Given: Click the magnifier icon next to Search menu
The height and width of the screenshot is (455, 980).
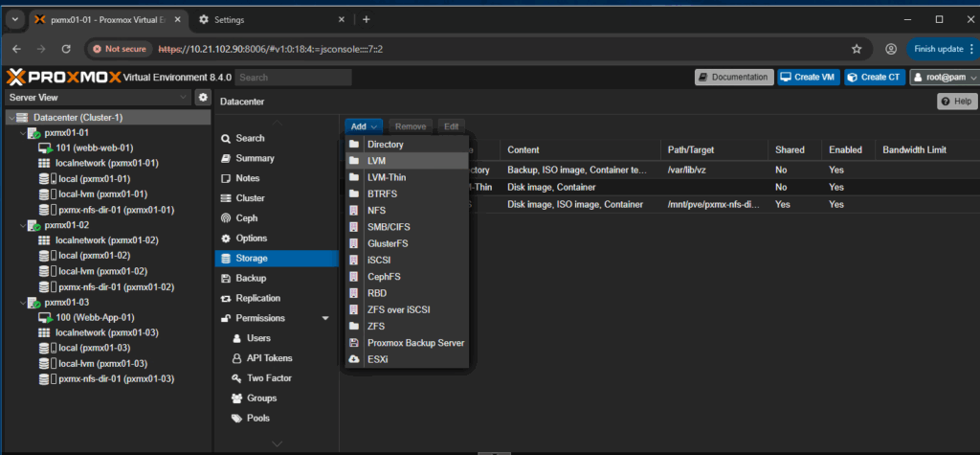Looking at the screenshot, I should (x=226, y=138).
